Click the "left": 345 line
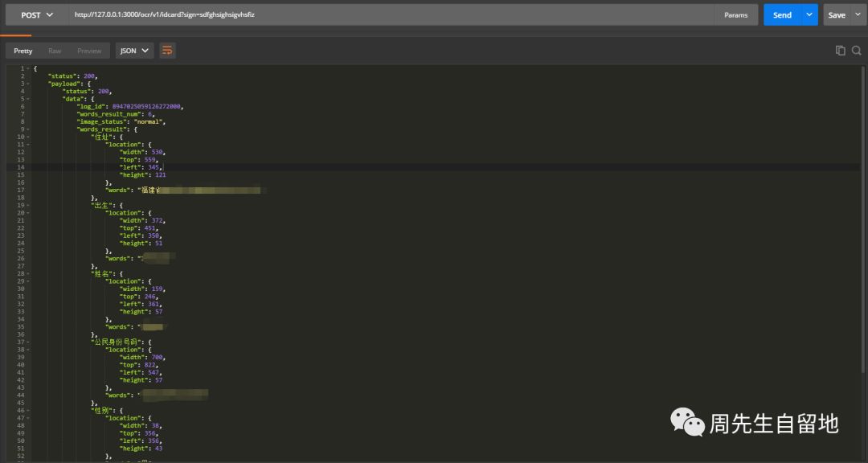 tap(141, 167)
